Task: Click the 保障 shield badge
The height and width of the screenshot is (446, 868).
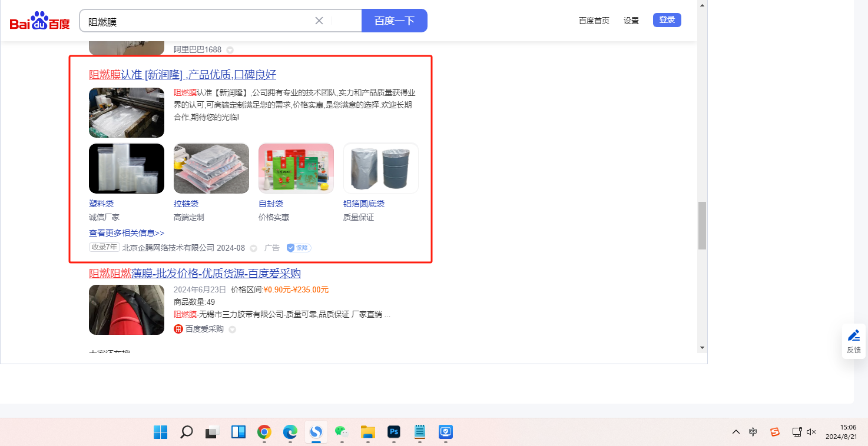Action: (x=299, y=248)
